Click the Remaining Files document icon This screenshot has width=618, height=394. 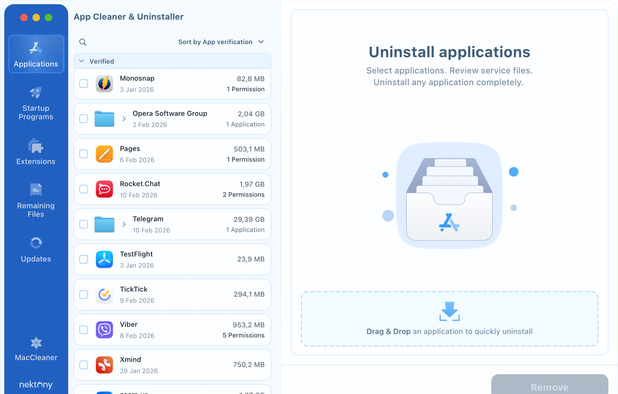pyautogui.click(x=36, y=190)
